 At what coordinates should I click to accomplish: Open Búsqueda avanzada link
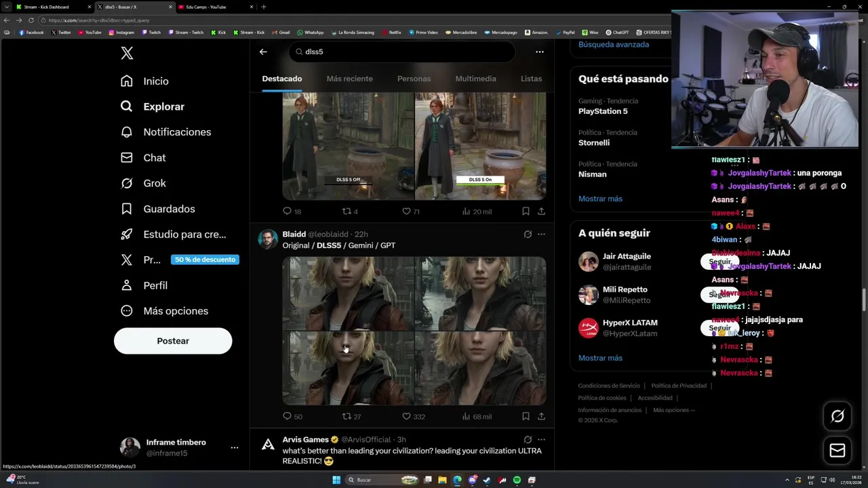(614, 45)
